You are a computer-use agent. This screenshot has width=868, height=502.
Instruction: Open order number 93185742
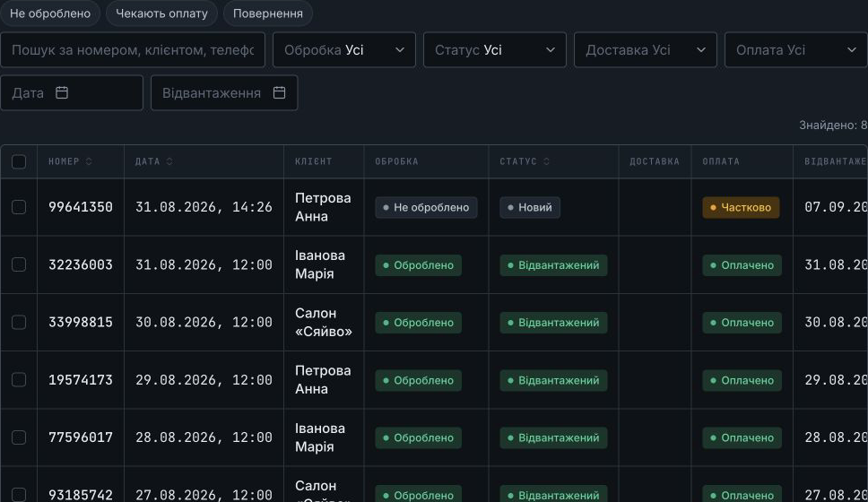(x=81, y=494)
